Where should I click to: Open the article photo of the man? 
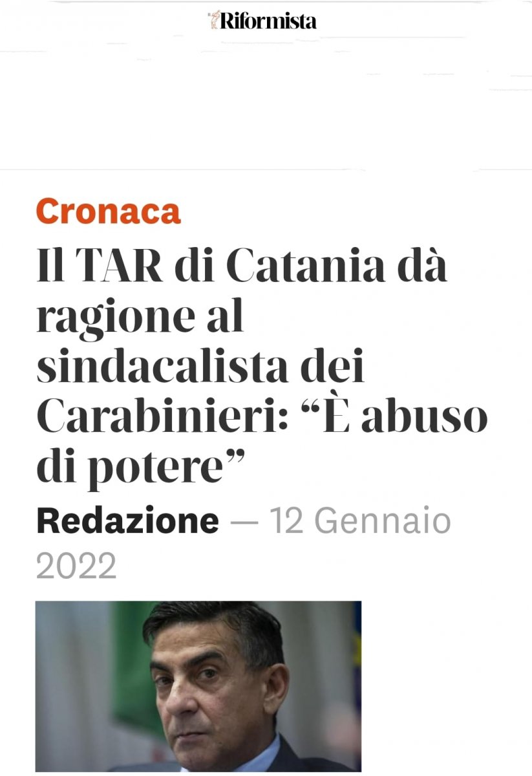point(198,686)
